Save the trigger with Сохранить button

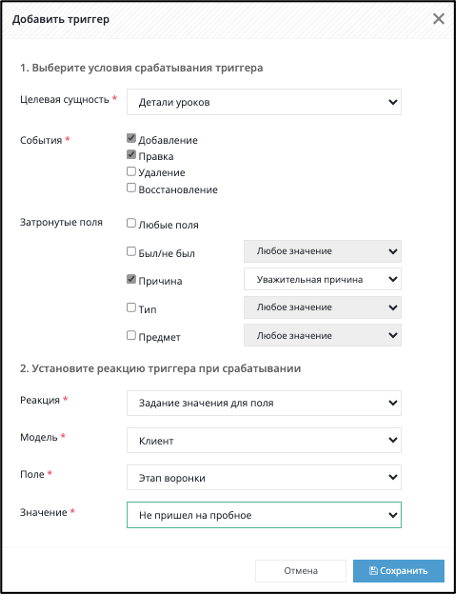[398, 571]
